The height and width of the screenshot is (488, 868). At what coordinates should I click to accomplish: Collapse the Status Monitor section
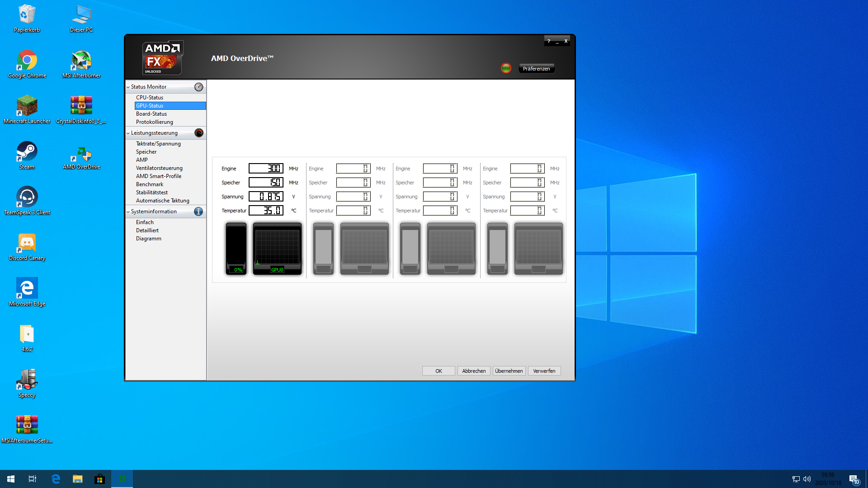(x=128, y=87)
